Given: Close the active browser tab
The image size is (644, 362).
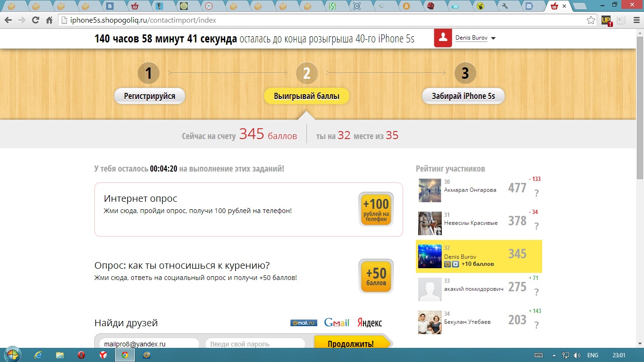Looking at the screenshot, I should click(x=564, y=6).
